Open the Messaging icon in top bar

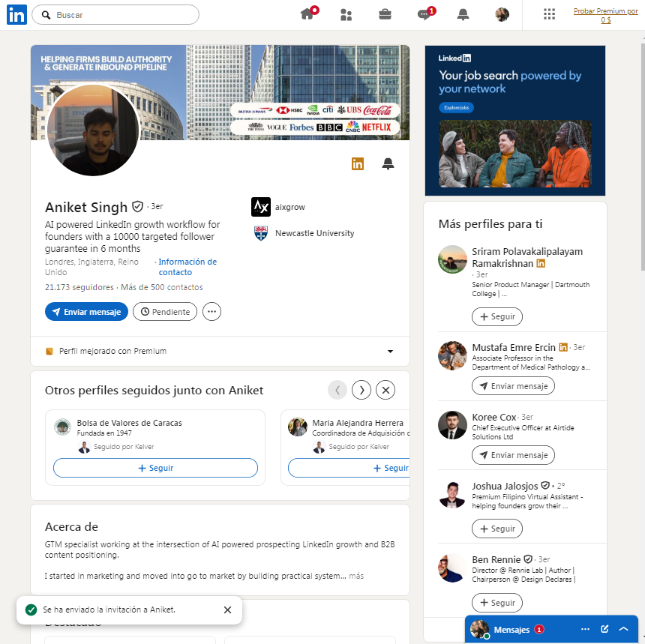[x=424, y=15]
